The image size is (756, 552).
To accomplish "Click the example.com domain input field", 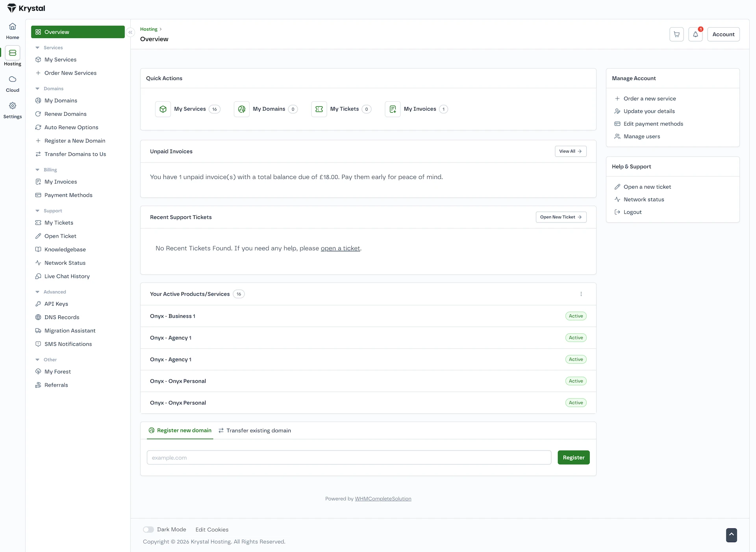I will pos(349,457).
